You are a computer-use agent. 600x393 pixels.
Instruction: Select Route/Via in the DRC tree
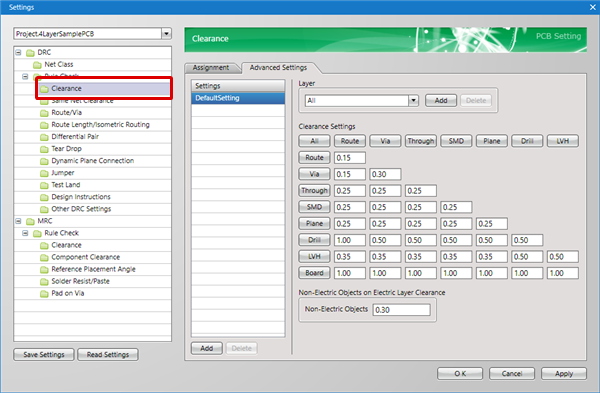[67, 113]
